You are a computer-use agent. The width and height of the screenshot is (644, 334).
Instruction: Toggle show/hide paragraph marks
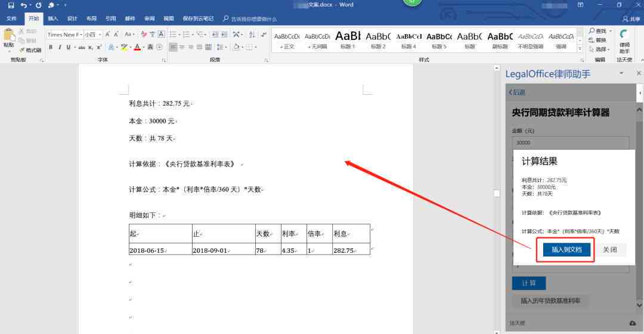264,35
